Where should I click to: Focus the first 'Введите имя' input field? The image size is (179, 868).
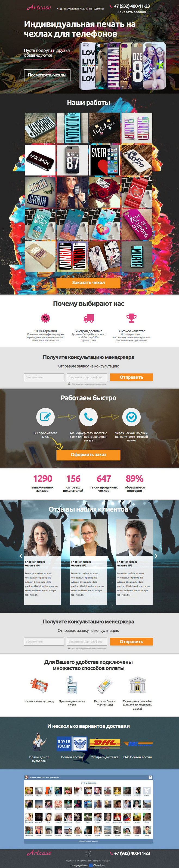(x=44, y=377)
